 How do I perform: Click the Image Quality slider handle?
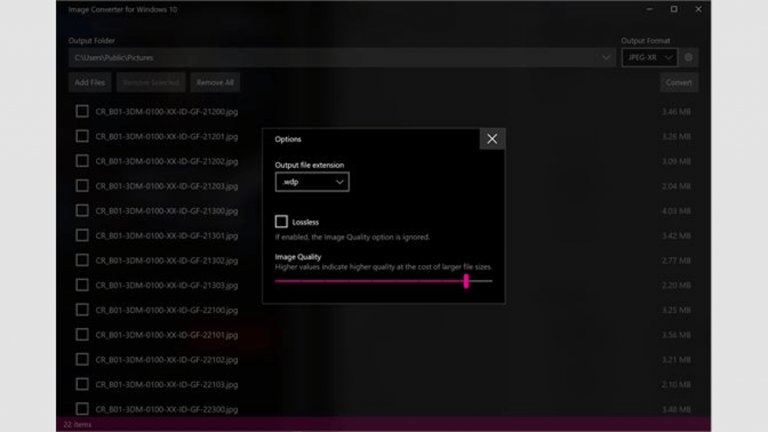(x=466, y=281)
